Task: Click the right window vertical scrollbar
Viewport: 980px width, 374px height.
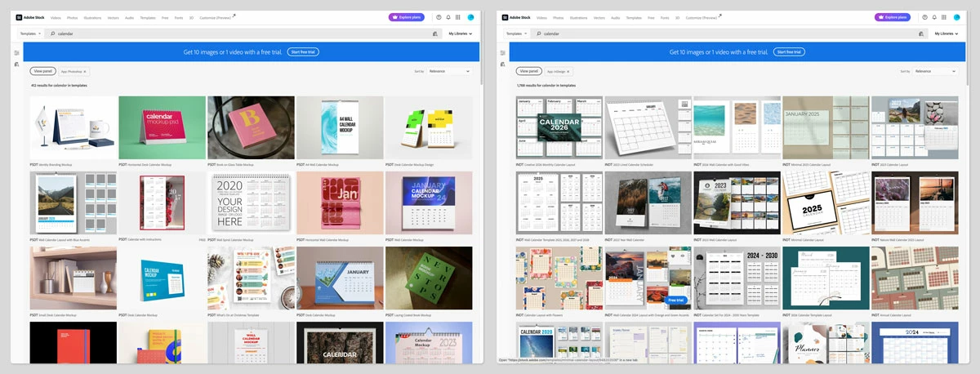Action: click(967, 47)
